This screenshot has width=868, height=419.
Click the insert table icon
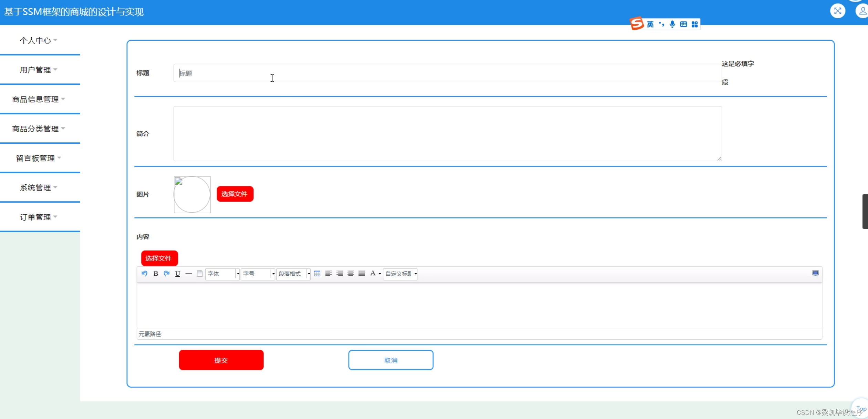(317, 274)
